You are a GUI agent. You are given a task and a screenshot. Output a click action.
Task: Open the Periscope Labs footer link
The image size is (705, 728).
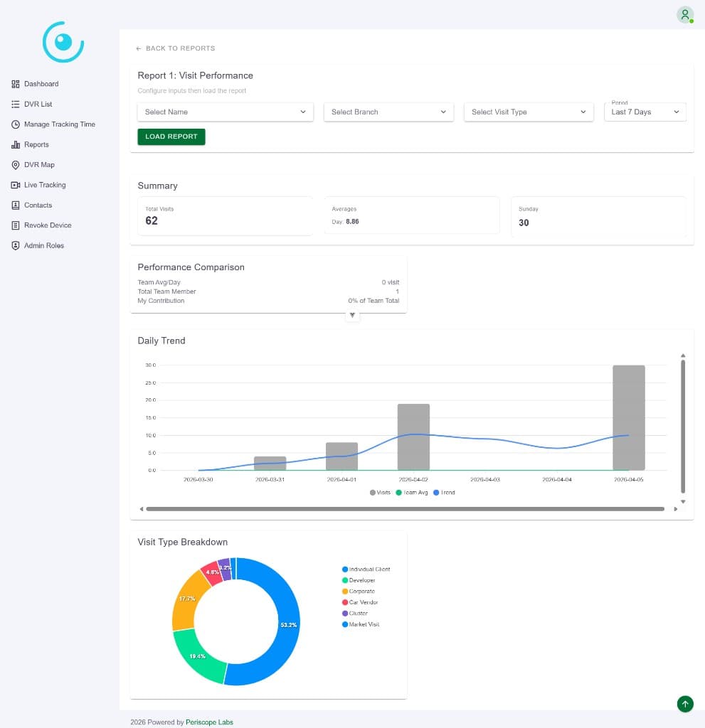(209, 722)
